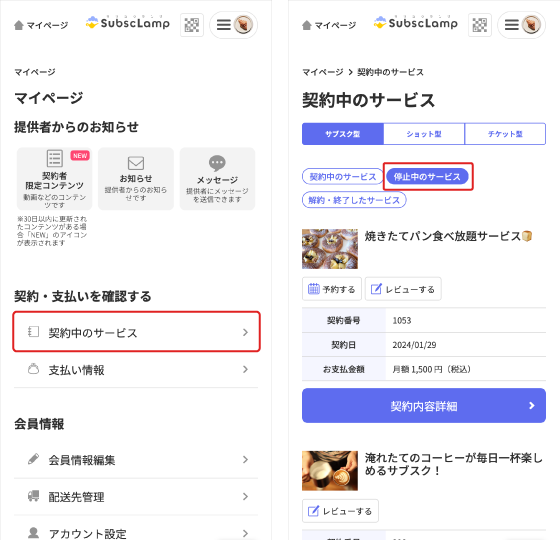The height and width of the screenshot is (540, 560).
Task: Open the 会員情報編集 menu row
Action: [x=136, y=460]
